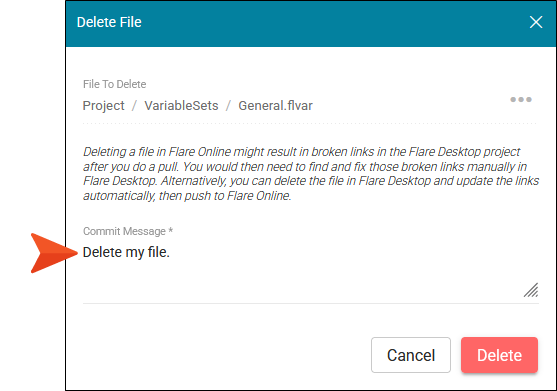Select the Project breadcrumb segment
This screenshot has width=557, height=391.
[x=103, y=106]
